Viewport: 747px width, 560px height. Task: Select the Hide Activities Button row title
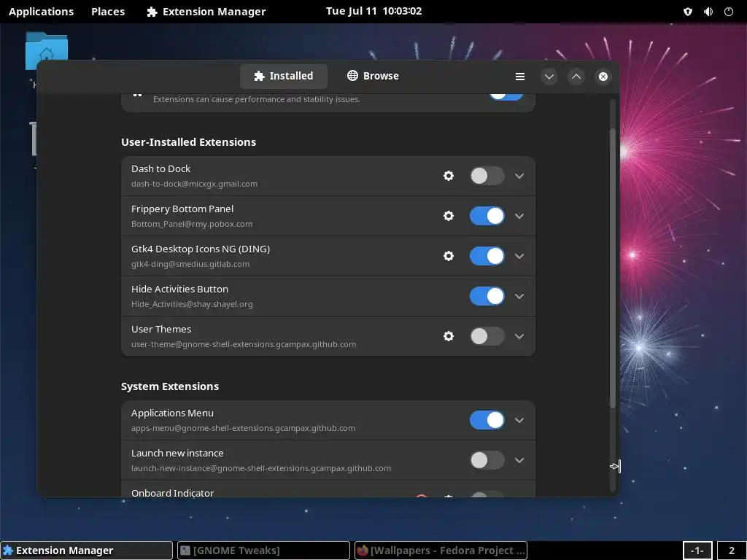[x=179, y=289]
